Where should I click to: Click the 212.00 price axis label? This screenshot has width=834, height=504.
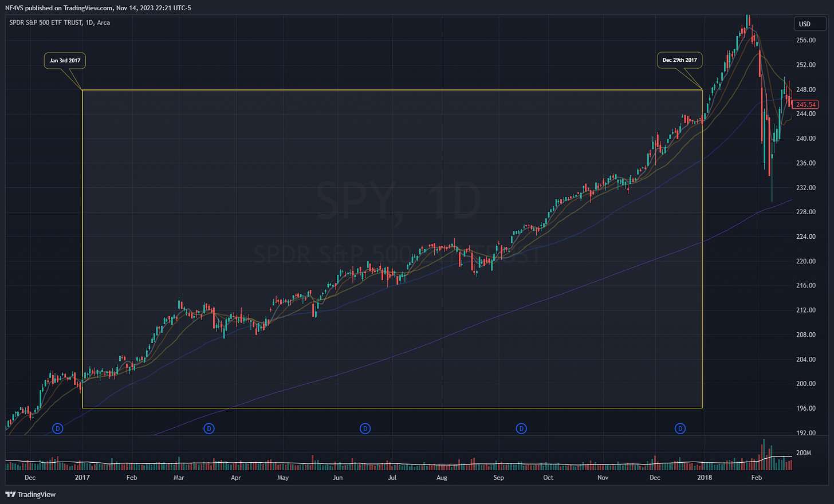coord(805,310)
